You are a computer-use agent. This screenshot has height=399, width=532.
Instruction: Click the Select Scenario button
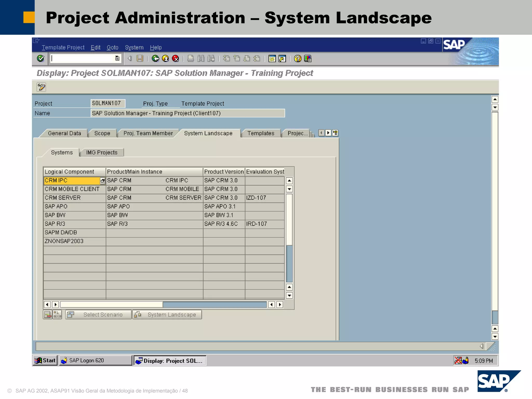(x=98, y=315)
